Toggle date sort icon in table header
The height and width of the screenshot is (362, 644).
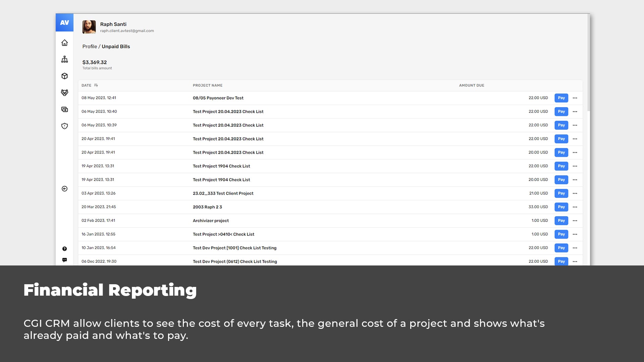(x=96, y=85)
